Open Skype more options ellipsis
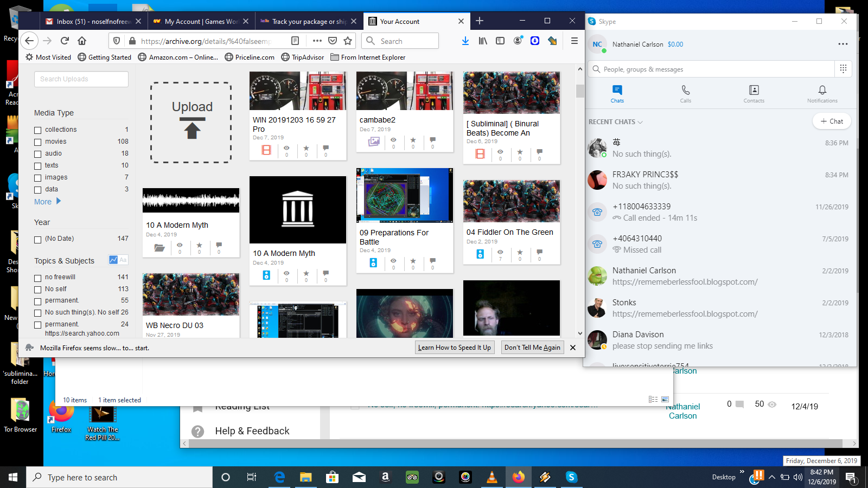Viewport: 868px width, 488px height. click(x=843, y=44)
